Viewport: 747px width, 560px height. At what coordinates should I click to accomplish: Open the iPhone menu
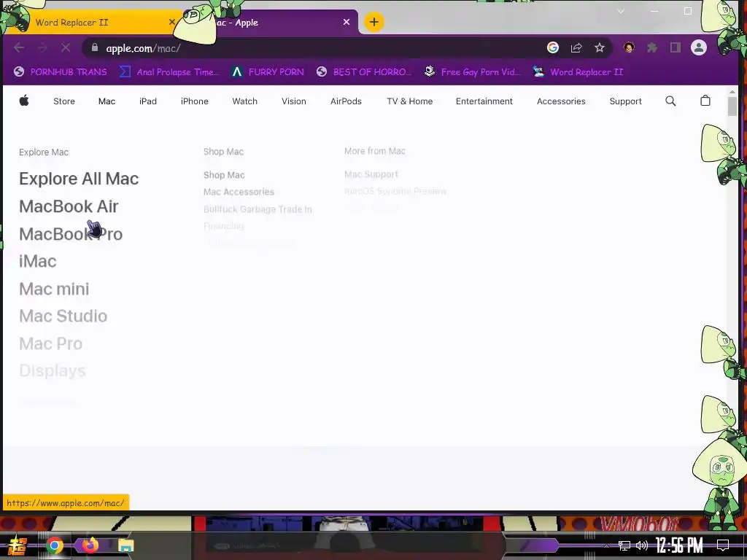point(194,101)
